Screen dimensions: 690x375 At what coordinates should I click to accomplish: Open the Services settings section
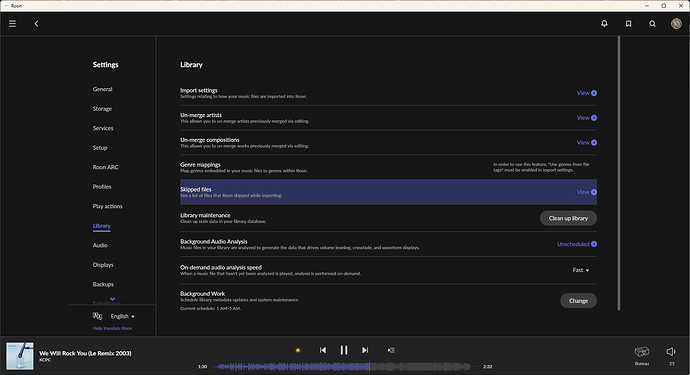pos(103,128)
